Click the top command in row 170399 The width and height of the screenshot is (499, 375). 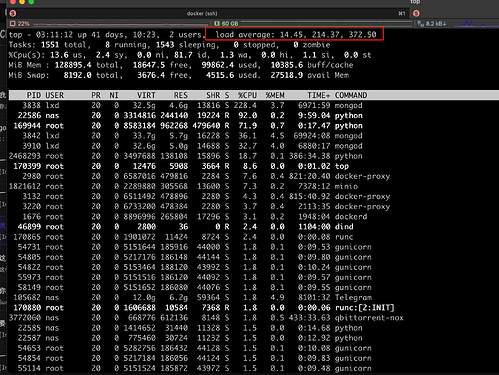[x=342, y=166]
